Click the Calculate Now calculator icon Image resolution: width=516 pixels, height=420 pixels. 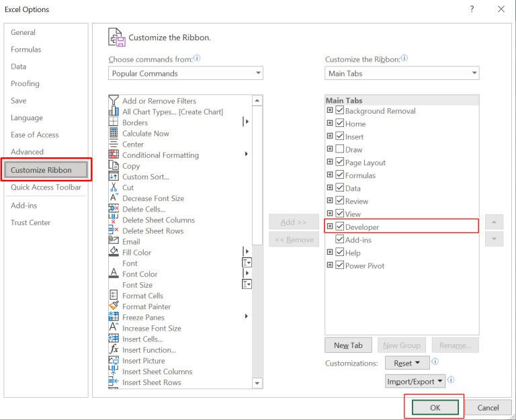pyautogui.click(x=114, y=133)
